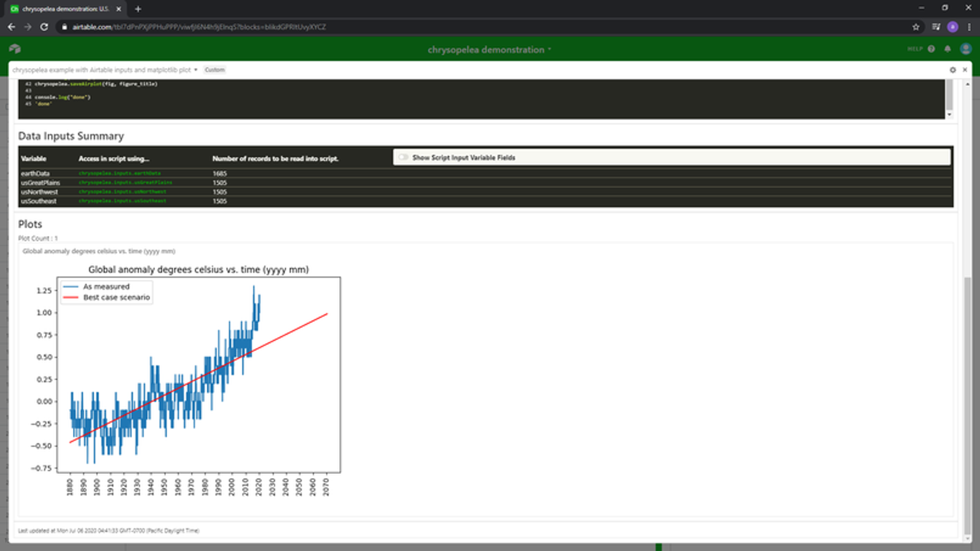Open the notifications bell
Screen dimensions: 980x551
948,49
